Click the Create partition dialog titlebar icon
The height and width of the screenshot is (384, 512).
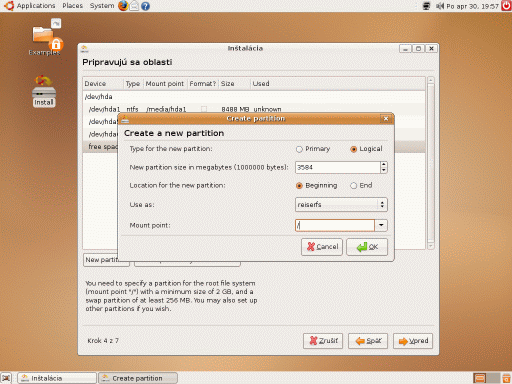pyautogui.click(x=125, y=119)
